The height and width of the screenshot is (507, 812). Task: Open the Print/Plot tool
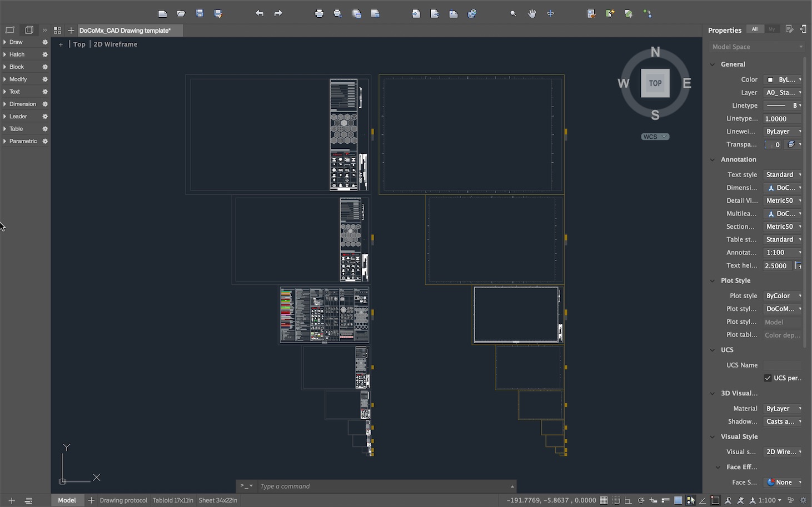[x=318, y=13]
